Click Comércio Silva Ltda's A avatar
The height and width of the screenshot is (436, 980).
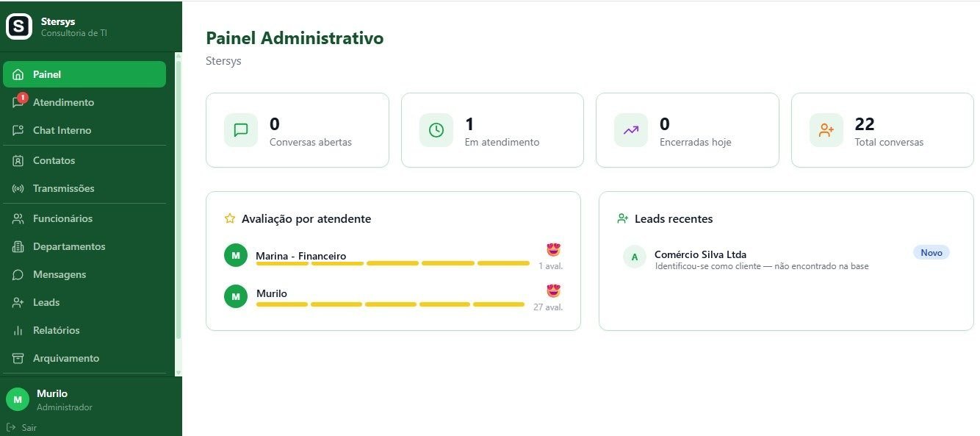(635, 257)
